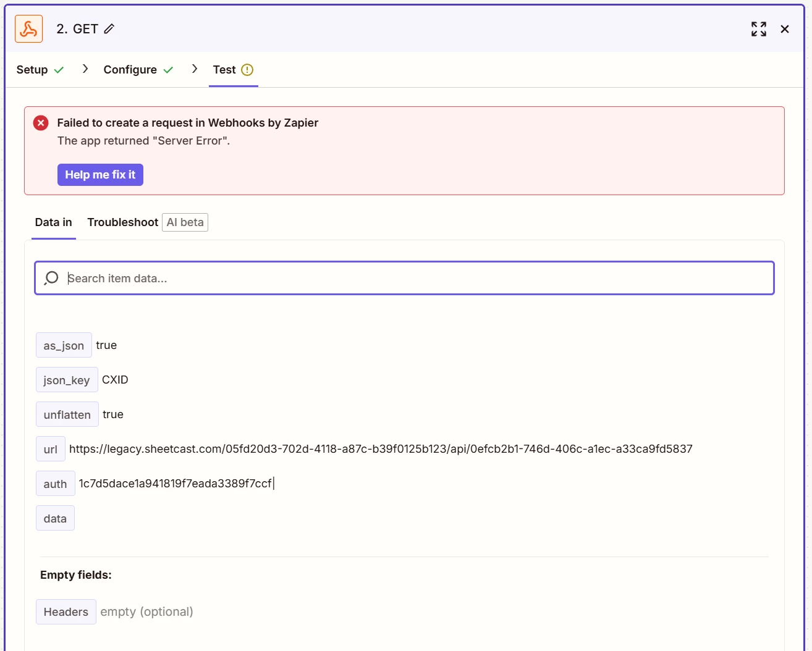Click the true value next to unflatten
This screenshot has height=651, width=812.
coord(113,414)
